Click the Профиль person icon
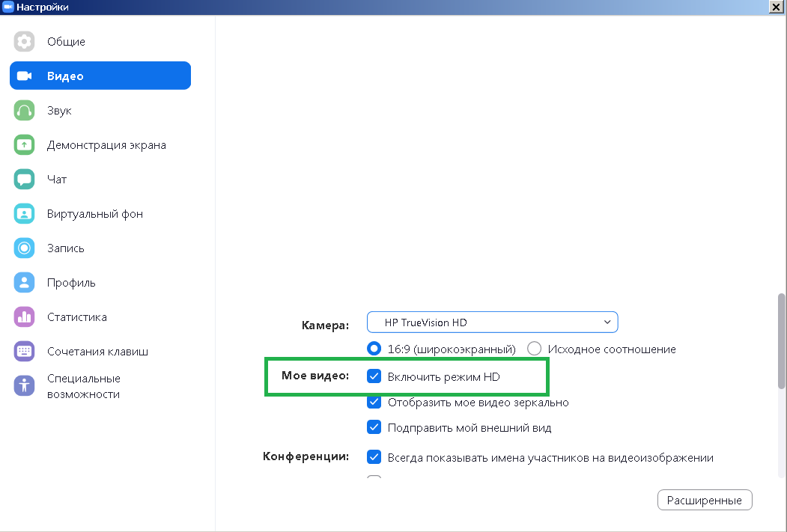Viewport: 787px width, 532px height. pos(25,283)
